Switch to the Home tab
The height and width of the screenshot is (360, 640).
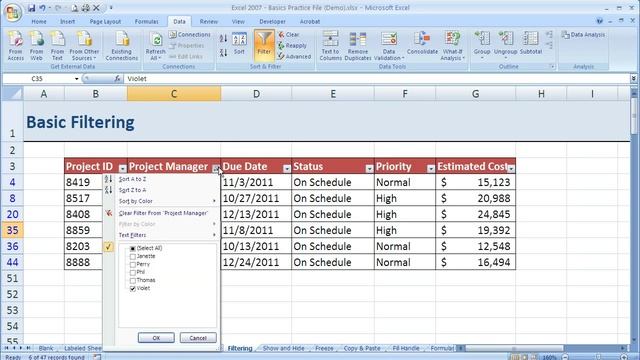coord(39,22)
